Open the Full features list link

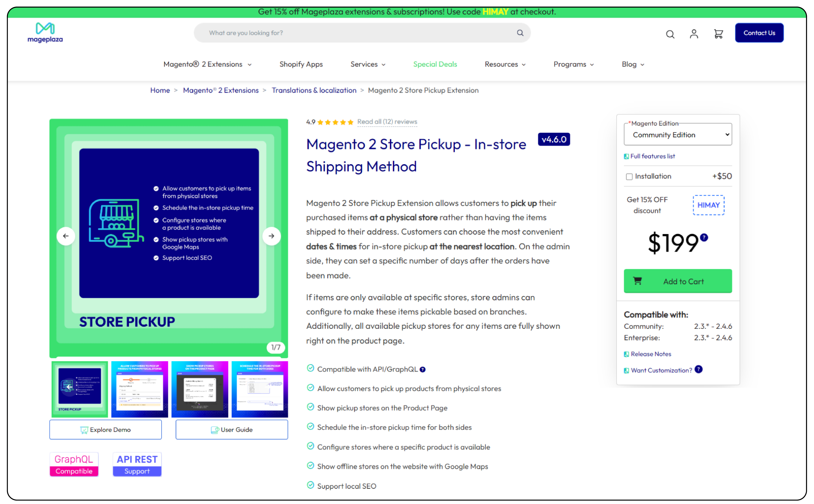(x=652, y=156)
